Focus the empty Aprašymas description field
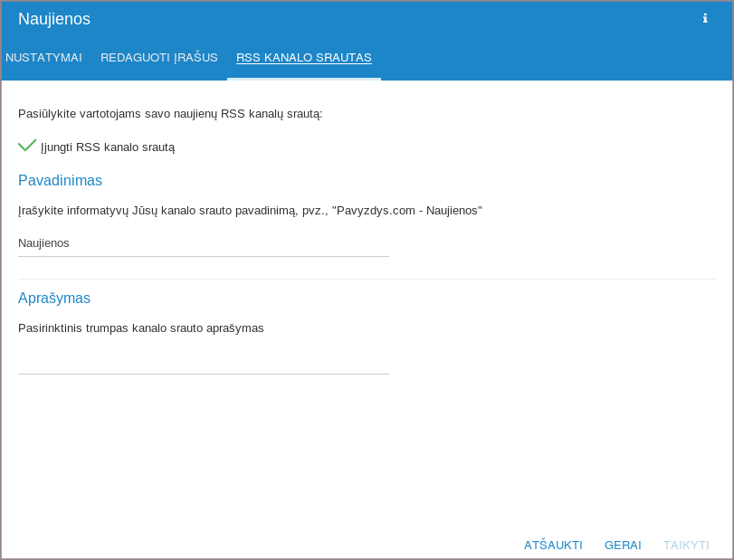This screenshot has width=734, height=560. point(204,361)
